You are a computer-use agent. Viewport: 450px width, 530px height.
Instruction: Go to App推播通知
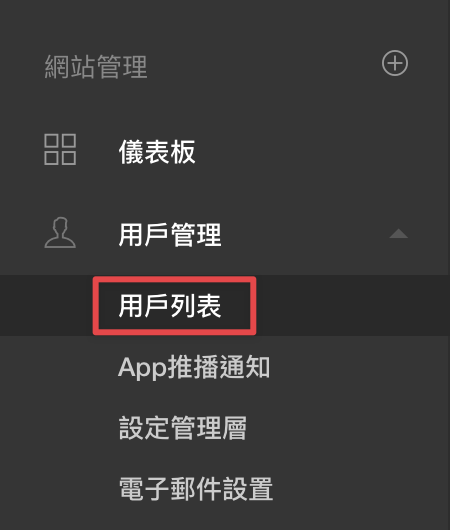click(x=194, y=367)
